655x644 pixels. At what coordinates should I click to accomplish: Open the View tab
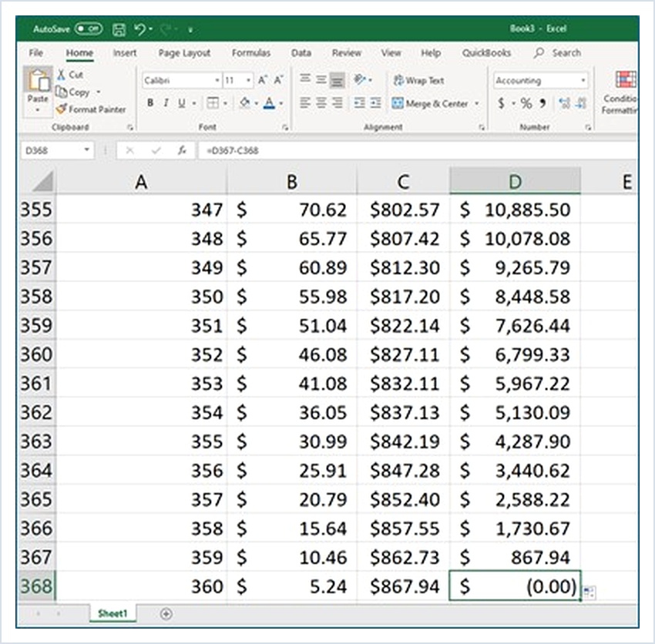(x=391, y=52)
